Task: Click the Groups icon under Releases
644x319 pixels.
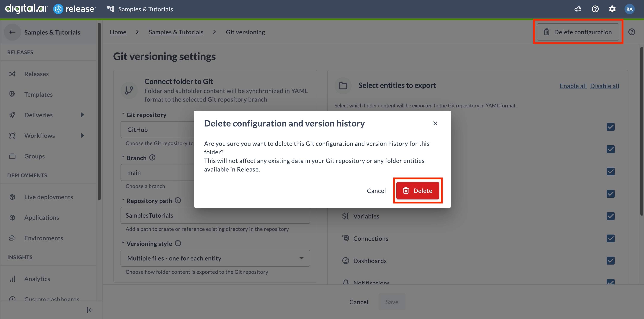Action: pos(12,156)
